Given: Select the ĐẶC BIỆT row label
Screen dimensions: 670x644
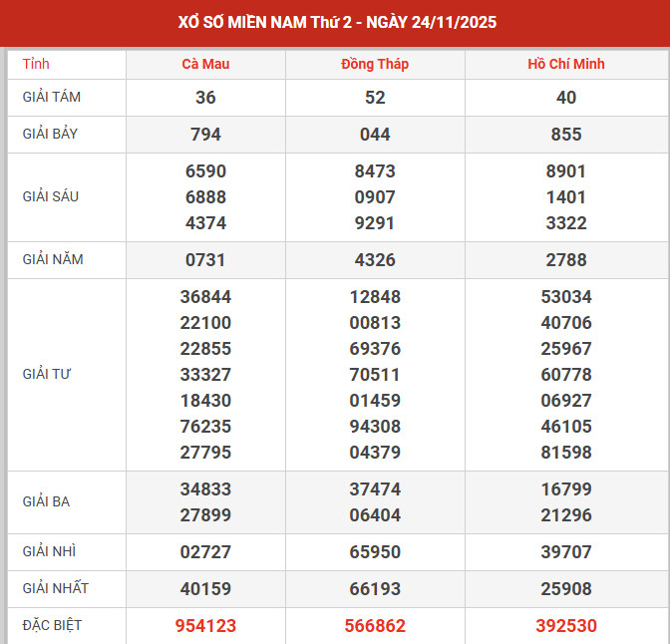Looking at the screenshot, I should pos(53,625).
